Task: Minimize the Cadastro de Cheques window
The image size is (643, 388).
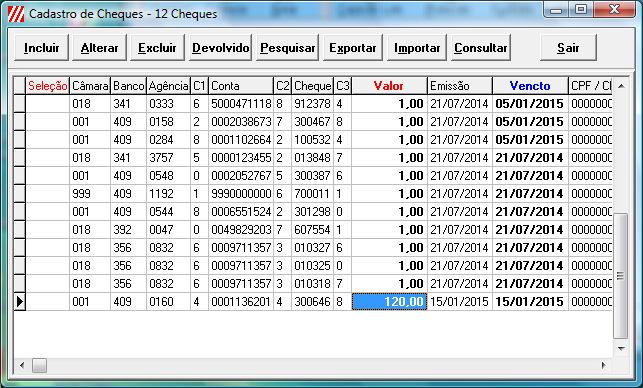Action: (x=556, y=10)
